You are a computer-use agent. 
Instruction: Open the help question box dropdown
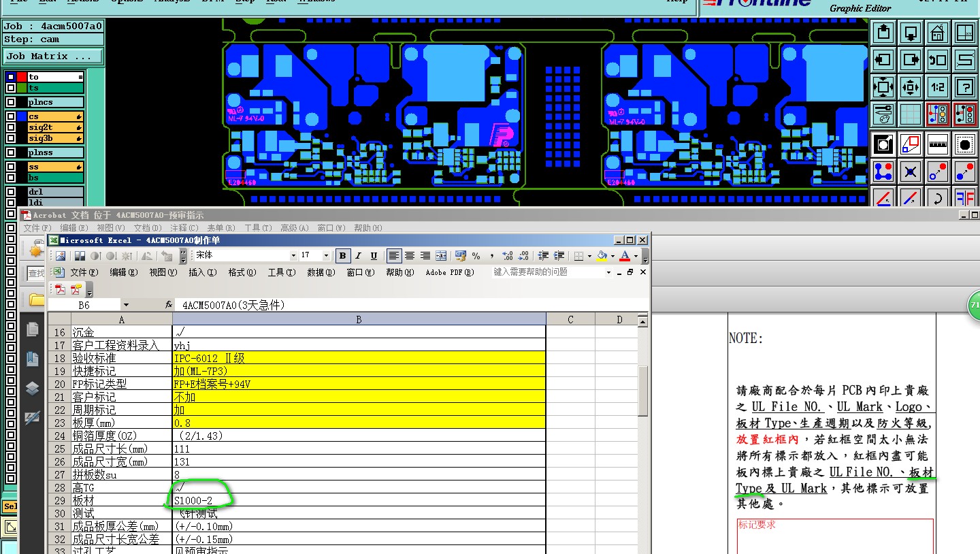pos(608,272)
